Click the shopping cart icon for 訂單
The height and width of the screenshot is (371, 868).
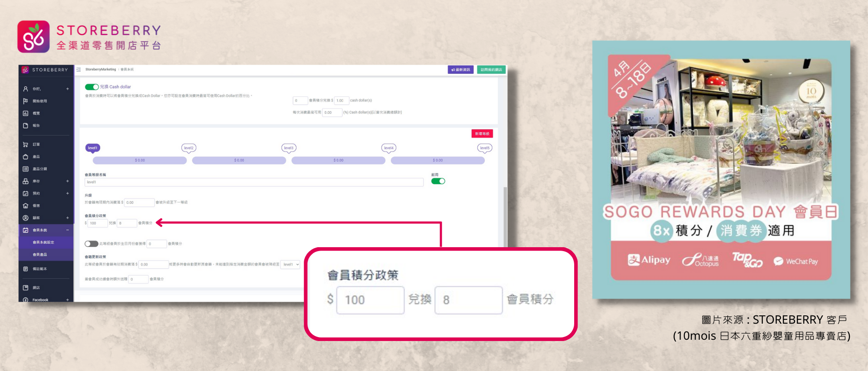(x=26, y=144)
